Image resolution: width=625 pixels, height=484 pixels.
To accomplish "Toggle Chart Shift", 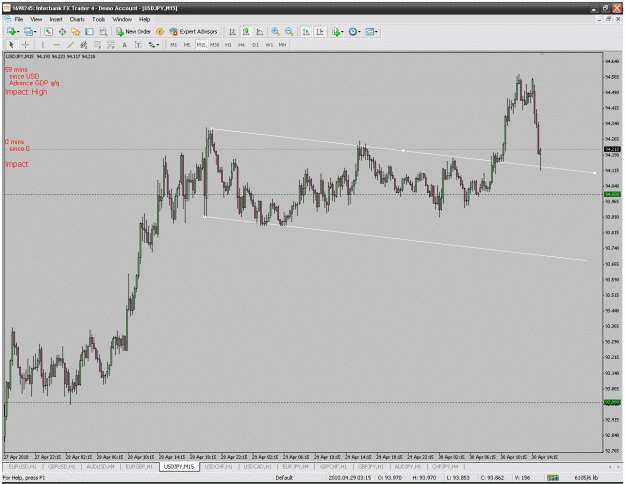I will [320, 31].
